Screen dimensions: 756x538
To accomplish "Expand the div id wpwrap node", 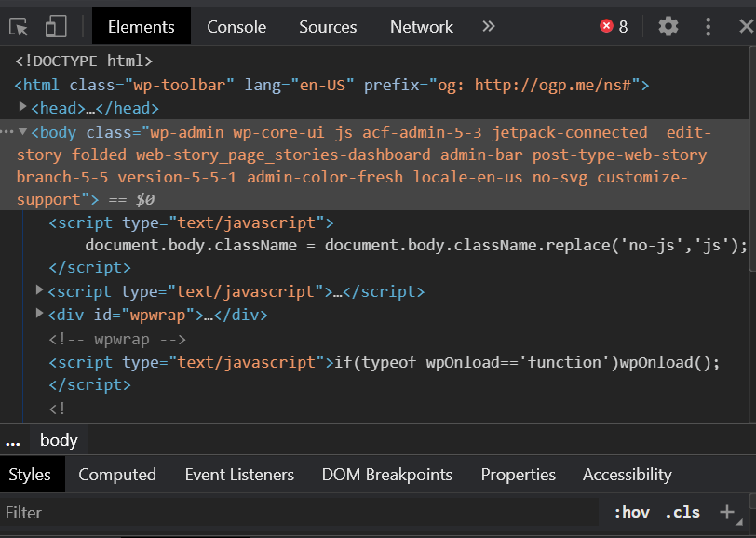I will click(x=39, y=314).
